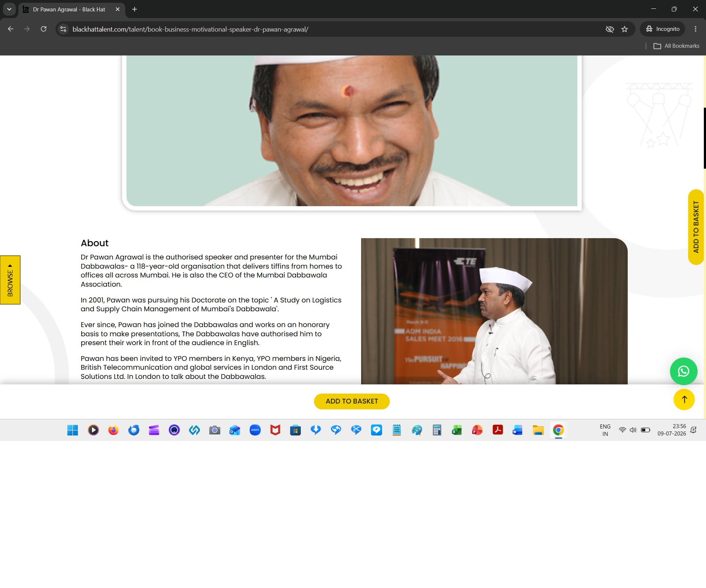The height and width of the screenshot is (588, 706).
Task: Click third-party cookies blocked eye icon
Action: point(610,29)
